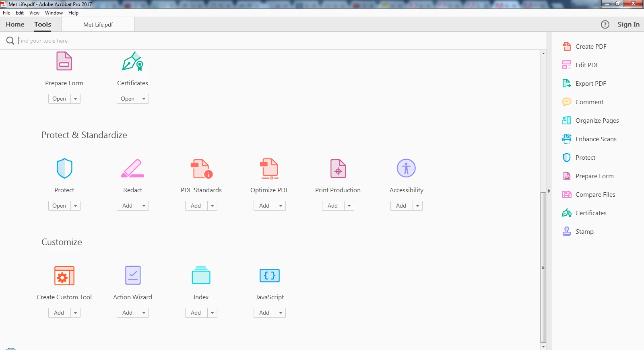The height and width of the screenshot is (350, 644).
Task: Expand dropdown arrow beside PDF Standards Add
Action: [x=212, y=206]
